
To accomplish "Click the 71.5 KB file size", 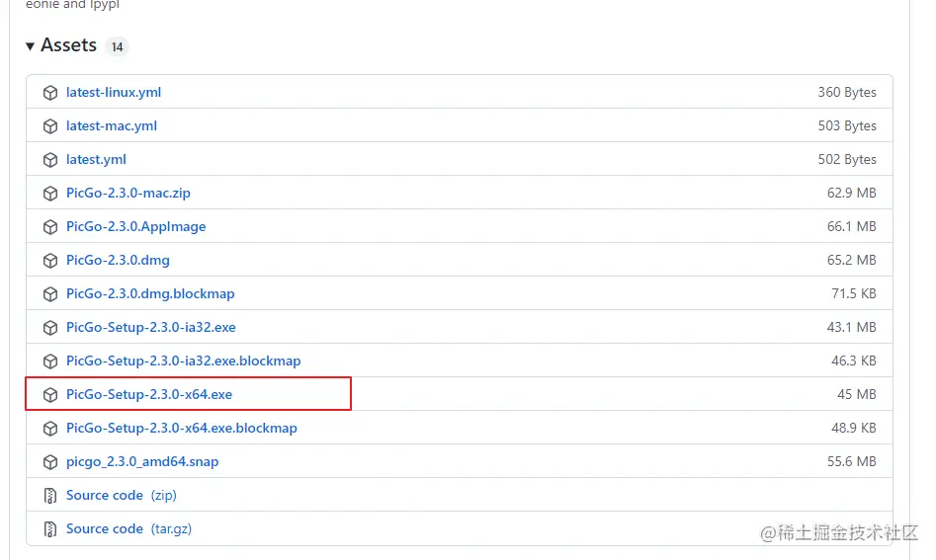I will pos(854,293).
